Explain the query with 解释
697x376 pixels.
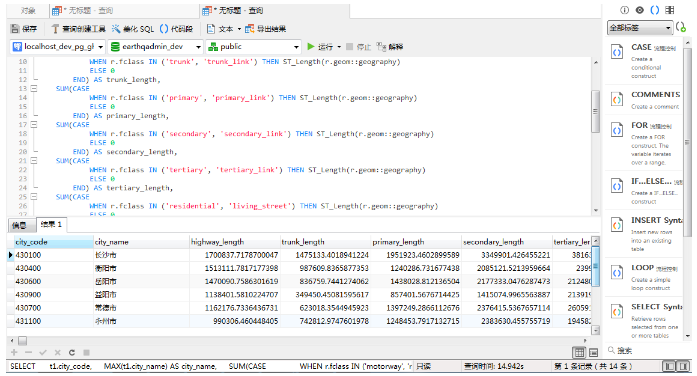point(390,47)
